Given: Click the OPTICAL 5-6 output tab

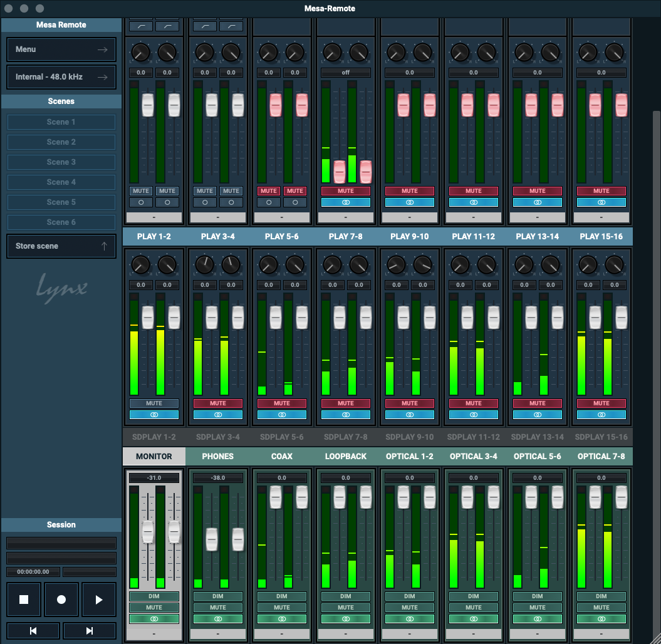Looking at the screenshot, I should (538, 456).
